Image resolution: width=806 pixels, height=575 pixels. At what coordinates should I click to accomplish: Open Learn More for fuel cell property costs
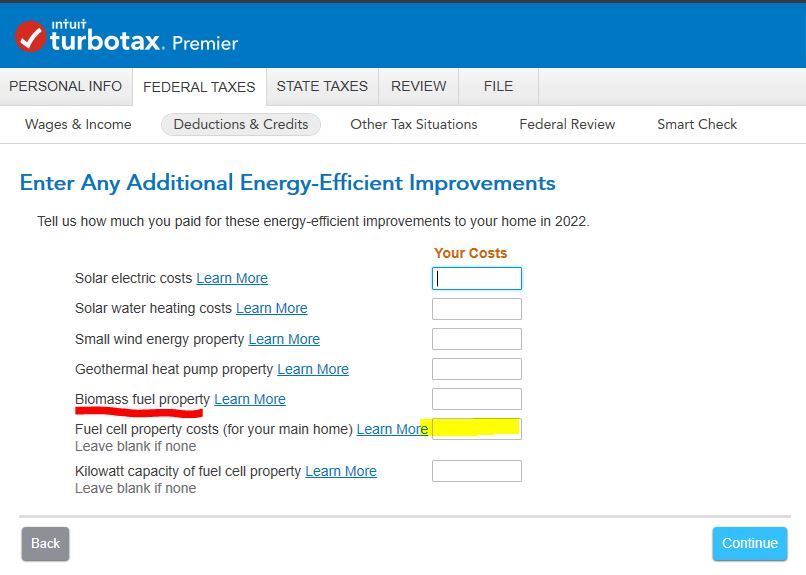point(392,429)
